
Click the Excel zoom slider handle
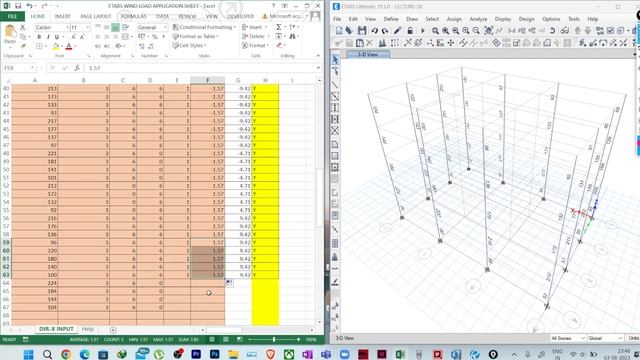274,339
